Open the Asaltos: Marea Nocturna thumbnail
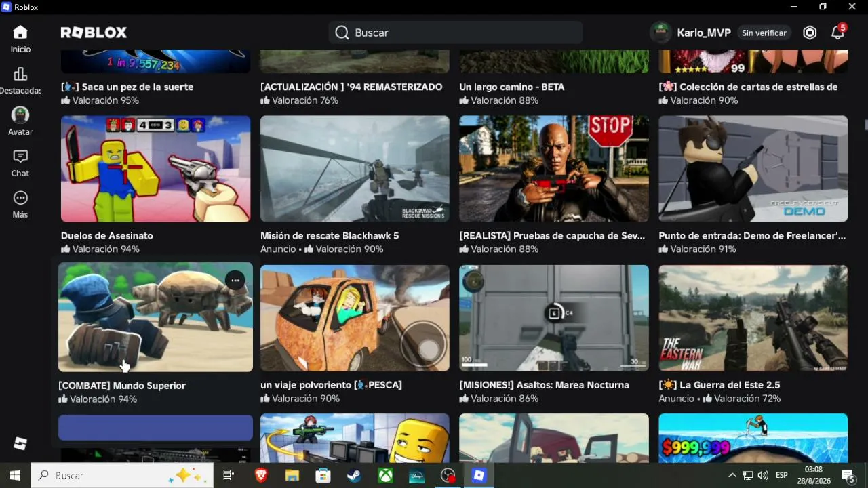Viewport: 868px width, 488px height. [x=554, y=318]
